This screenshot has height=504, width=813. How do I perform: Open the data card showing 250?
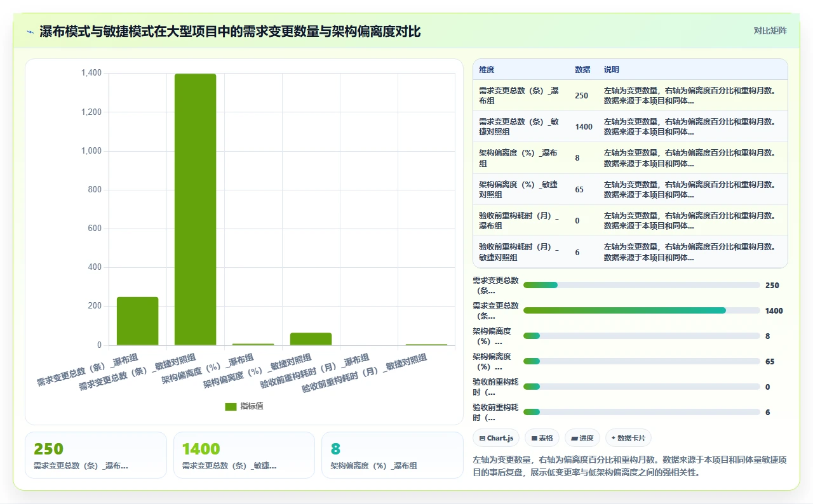96,455
